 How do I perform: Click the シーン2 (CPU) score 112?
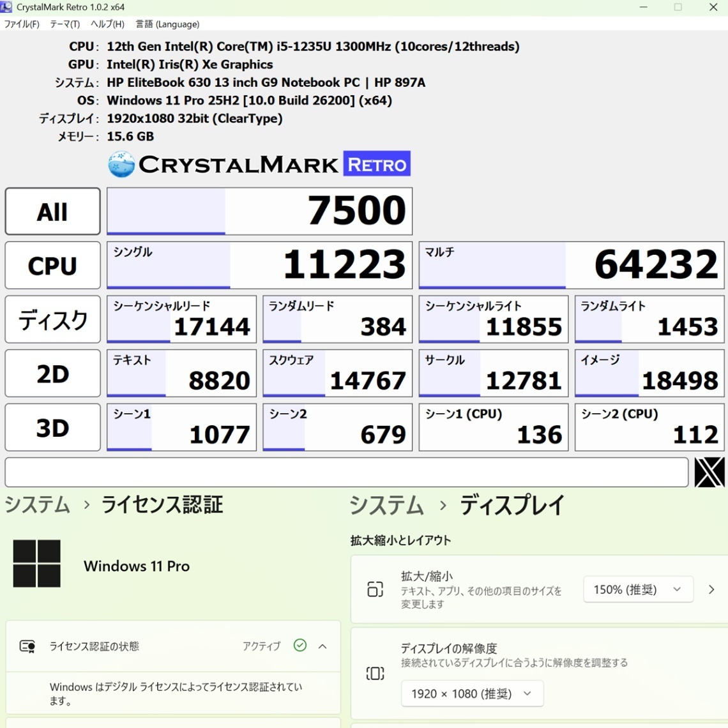click(649, 427)
